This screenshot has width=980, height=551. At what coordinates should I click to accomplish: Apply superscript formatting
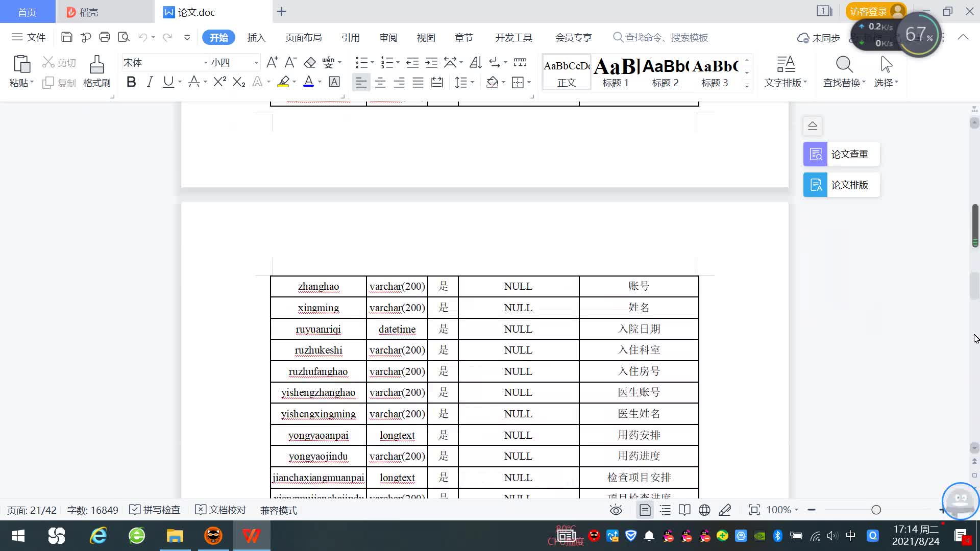(220, 82)
